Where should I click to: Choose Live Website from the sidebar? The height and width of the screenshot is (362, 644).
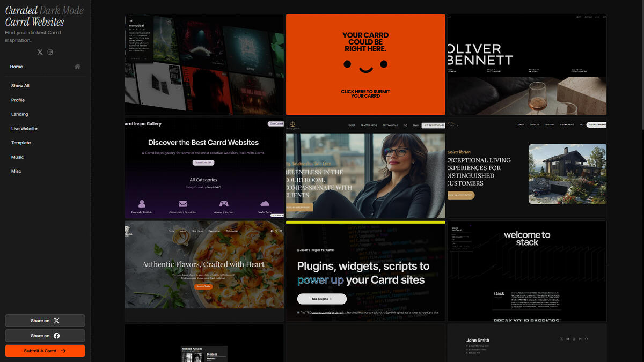(x=24, y=129)
